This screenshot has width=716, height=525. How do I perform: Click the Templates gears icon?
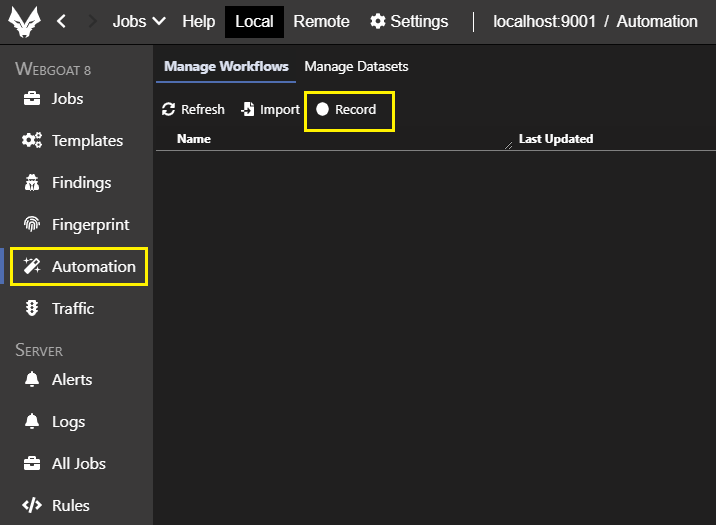(x=32, y=140)
